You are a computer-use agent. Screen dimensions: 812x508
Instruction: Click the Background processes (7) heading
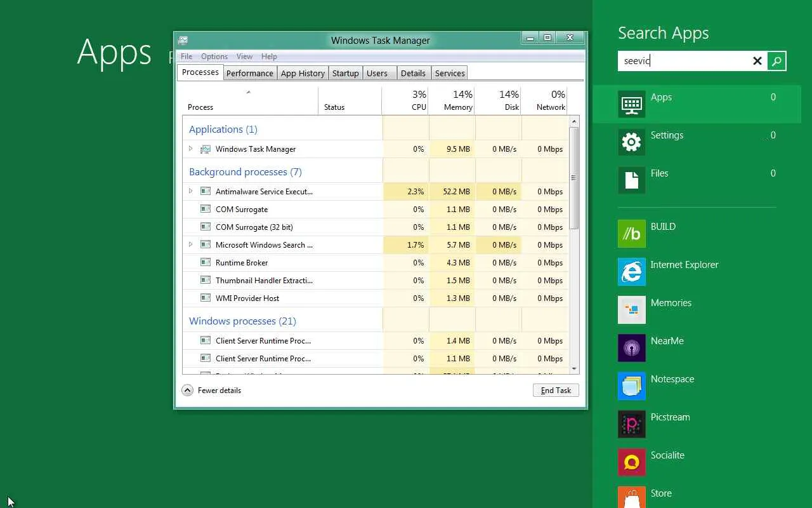(246, 171)
